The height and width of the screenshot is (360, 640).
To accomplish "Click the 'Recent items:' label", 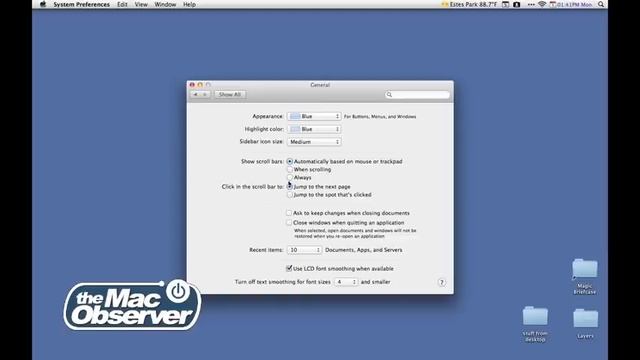I will 266,250.
